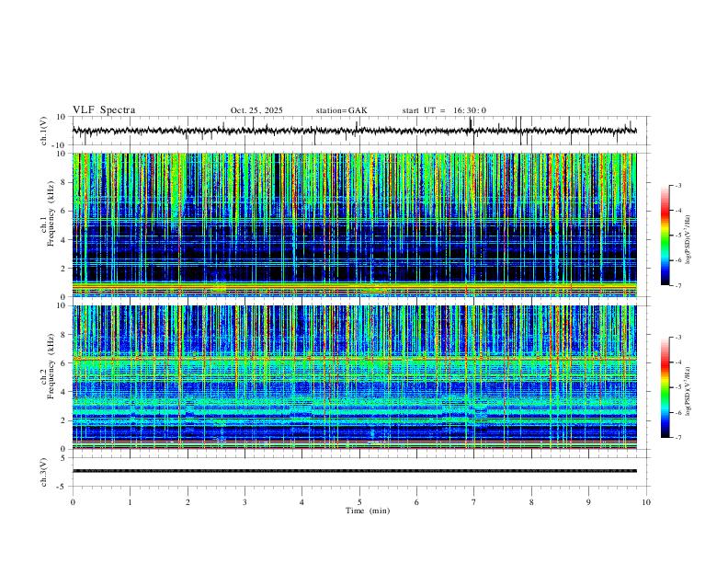Click the ch.1 colorbar label "log(PSD)(V²/Hz)"
The width and height of the screenshot is (728, 563).
point(688,239)
